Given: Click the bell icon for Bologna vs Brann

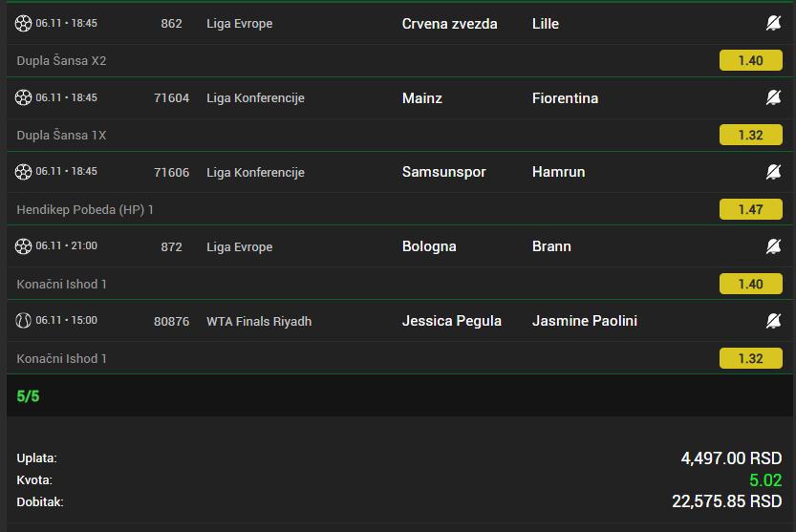Looking at the screenshot, I should (773, 246).
